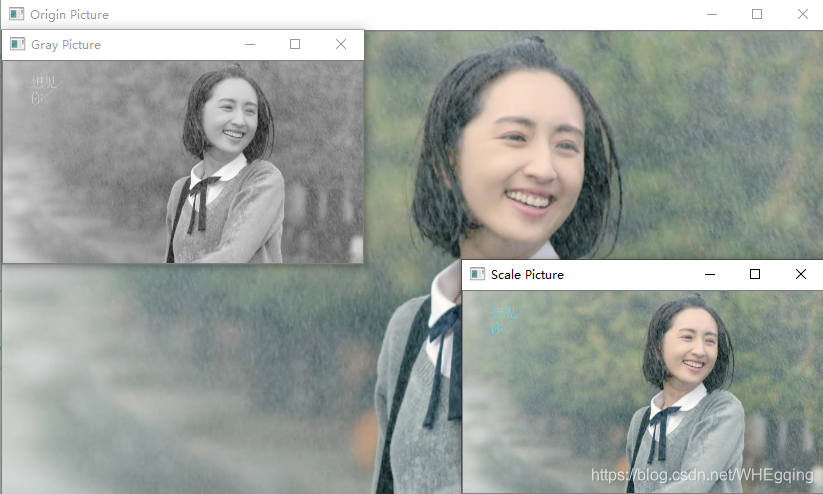
Task: Click the grayscale image in Gray Picture window
Action: click(x=183, y=162)
